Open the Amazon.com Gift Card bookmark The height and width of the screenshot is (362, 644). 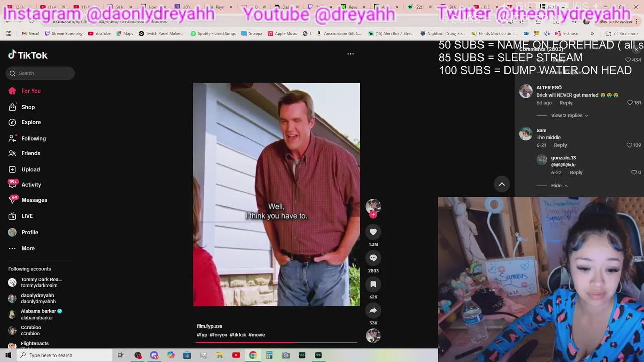pos(339,34)
